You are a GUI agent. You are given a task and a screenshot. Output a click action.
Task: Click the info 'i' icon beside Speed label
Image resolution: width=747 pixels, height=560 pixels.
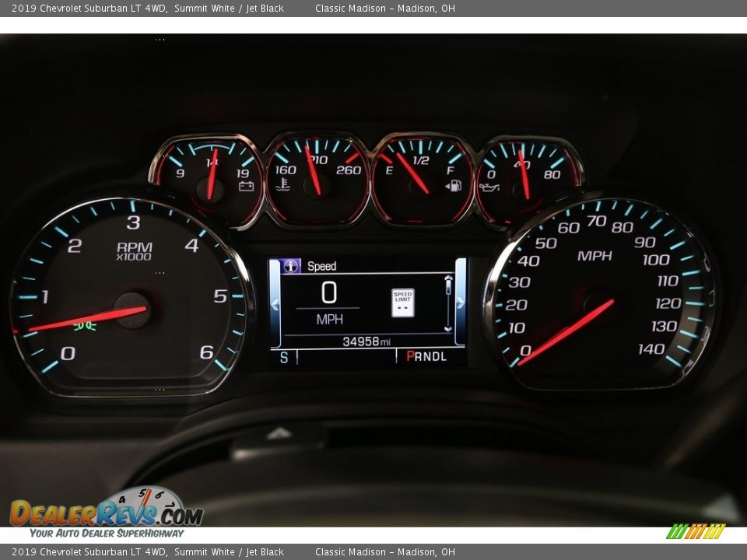(289, 265)
